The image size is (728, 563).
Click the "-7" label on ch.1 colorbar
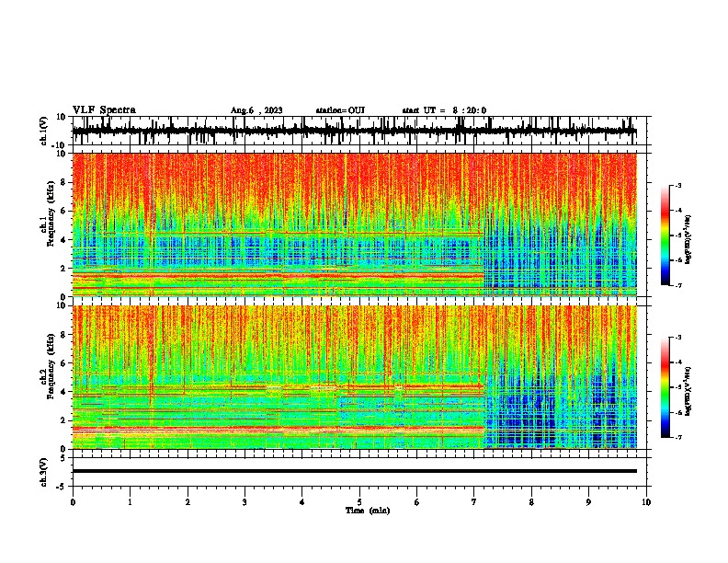tap(678, 285)
